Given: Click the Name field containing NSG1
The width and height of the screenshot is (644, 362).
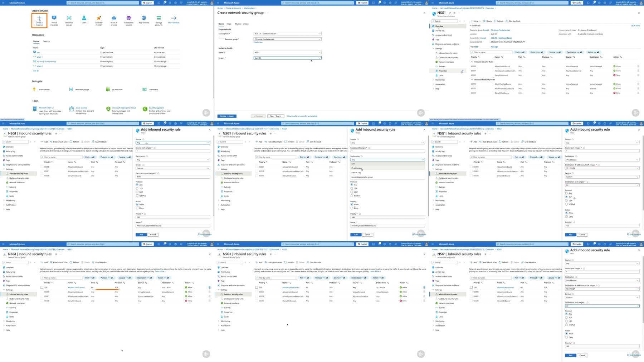Looking at the screenshot, I should pos(287,52).
